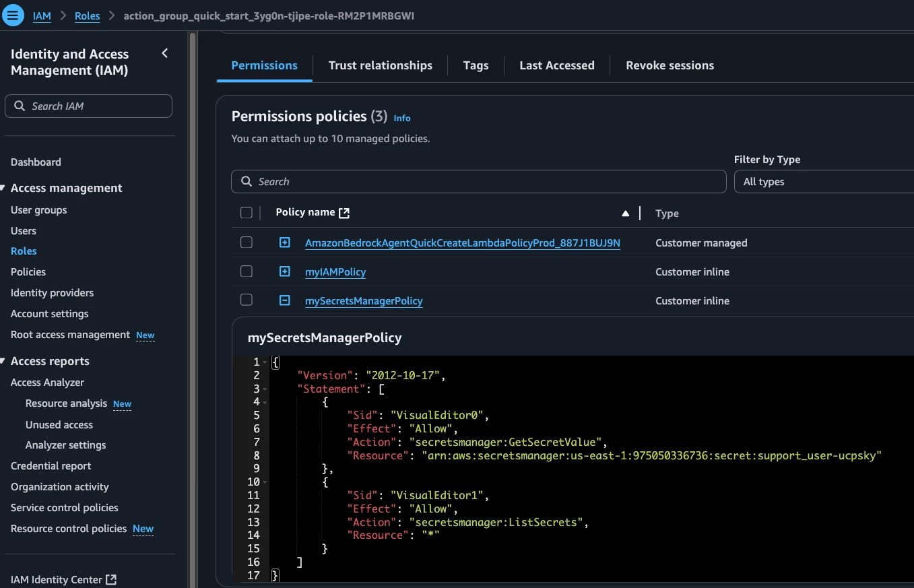
Task: Fold the JSON block at line 10
Action: click(x=265, y=482)
